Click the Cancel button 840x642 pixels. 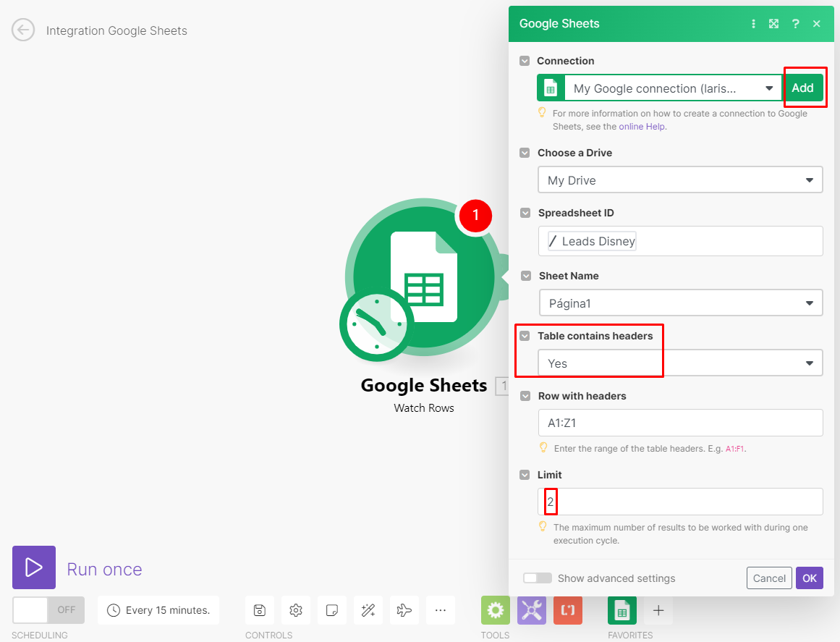click(x=769, y=578)
